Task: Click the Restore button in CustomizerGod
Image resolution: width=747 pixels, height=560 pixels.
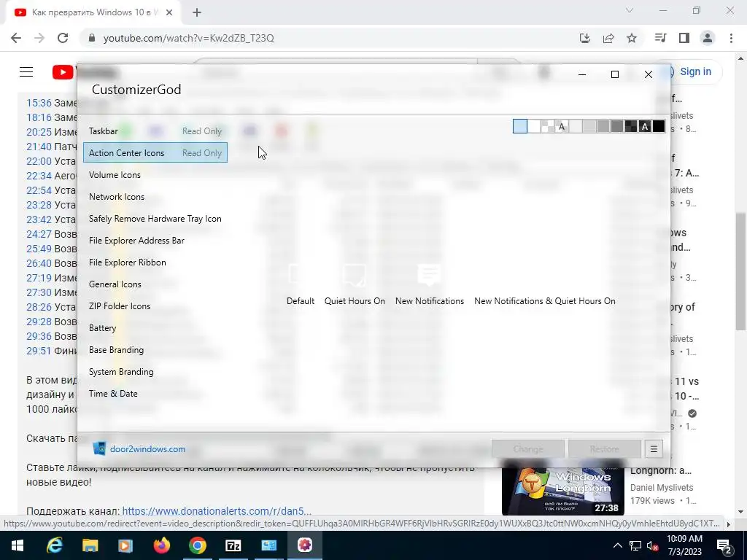Action: [605, 449]
